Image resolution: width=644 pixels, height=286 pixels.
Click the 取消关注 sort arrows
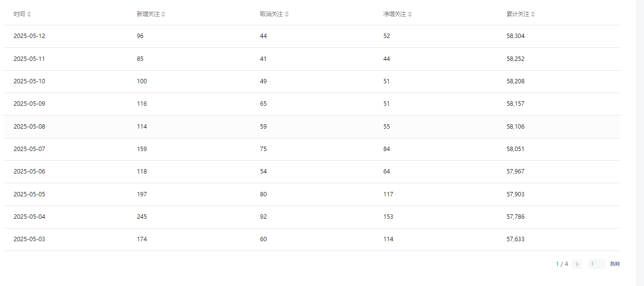pyautogui.click(x=287, y=14)
